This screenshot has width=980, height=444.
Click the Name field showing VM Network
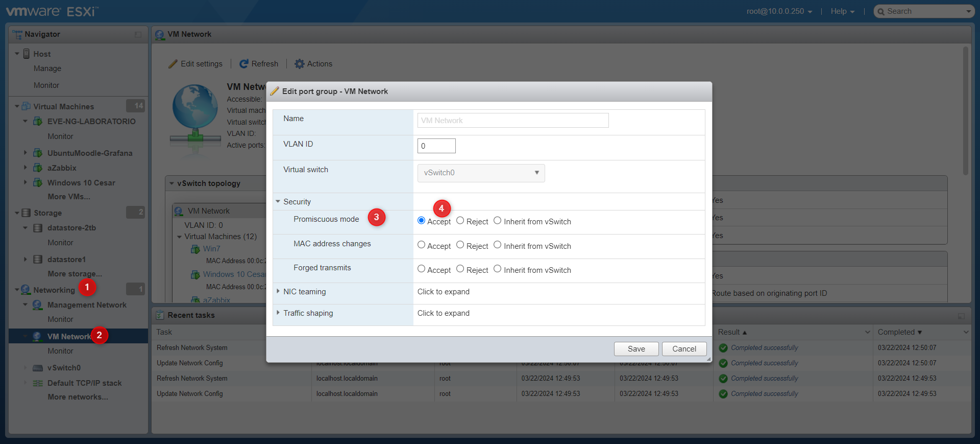(x=513, y=120)
